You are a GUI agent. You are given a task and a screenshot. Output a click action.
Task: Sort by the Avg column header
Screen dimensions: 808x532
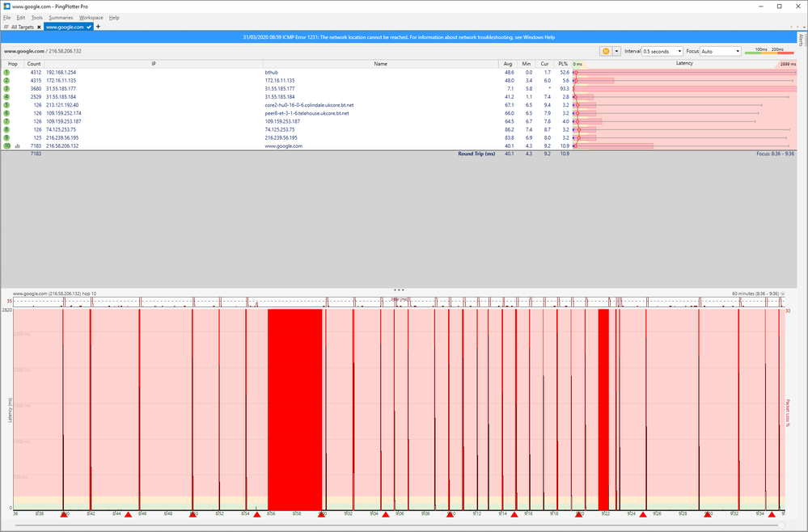coord(508,63)
